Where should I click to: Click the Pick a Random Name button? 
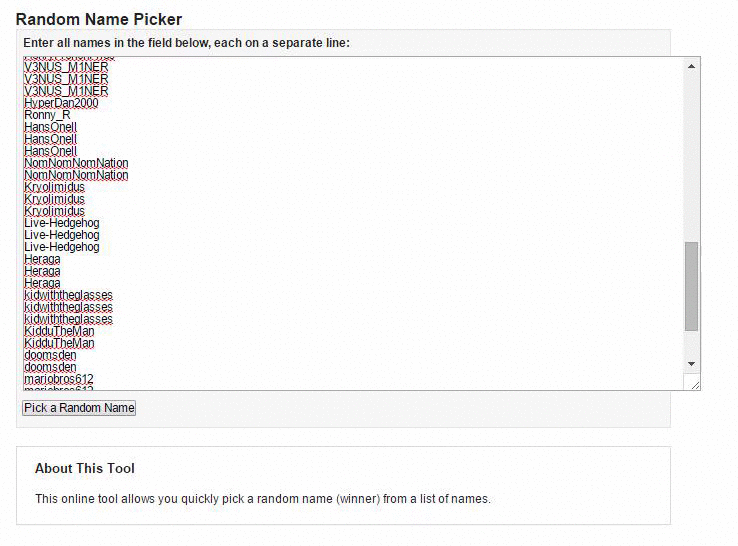click(x=79, y=408)
